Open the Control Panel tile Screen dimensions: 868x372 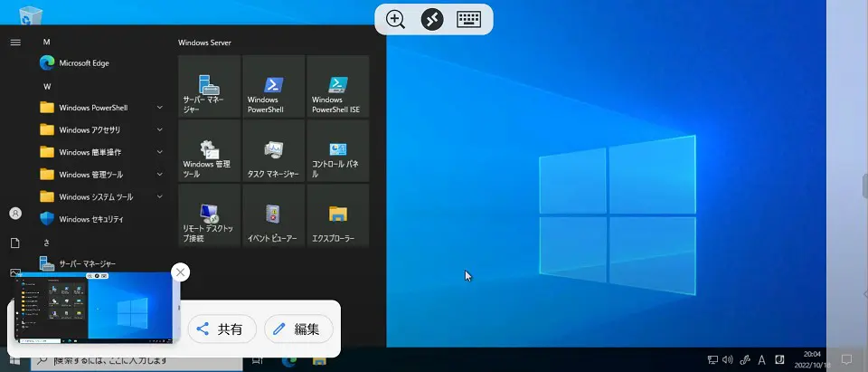337,151
